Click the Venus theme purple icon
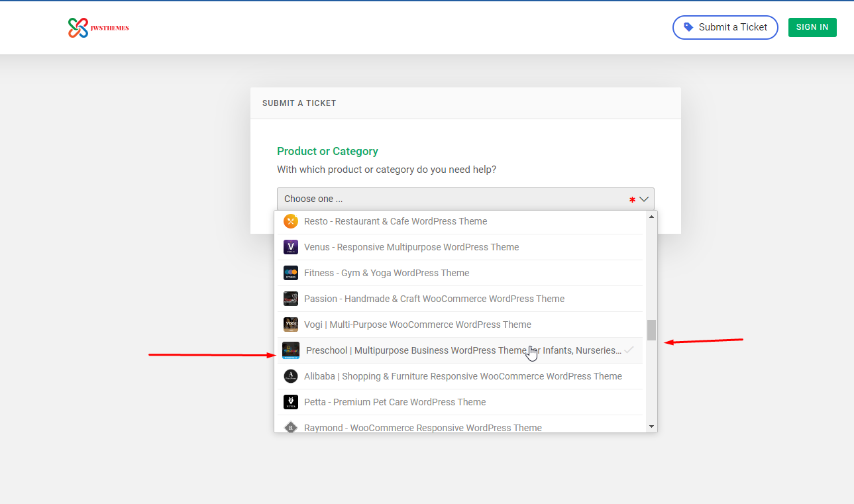Viewport: 854px width, 504px height. click(290, 247)
